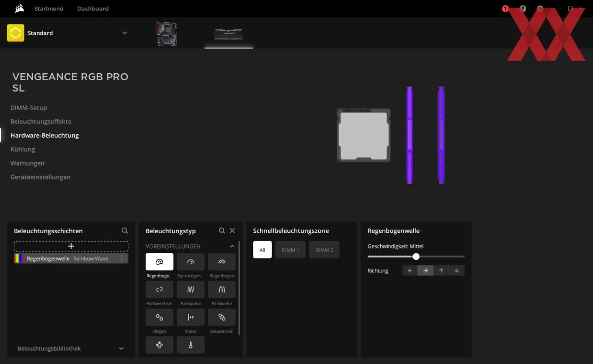Adjust the Geschwindigkeit speed slider handle
Viewport: 593px width, 364px height.
pos(416,257)
